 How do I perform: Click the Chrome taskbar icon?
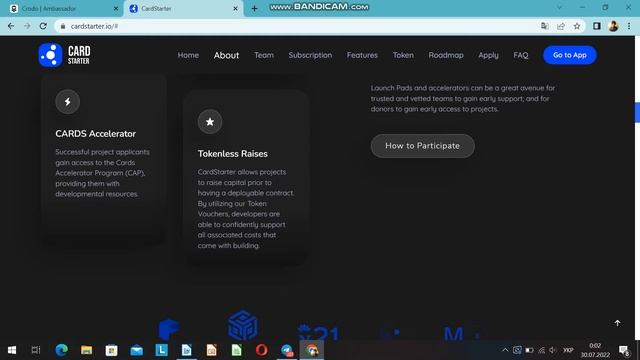click(312, 350)
